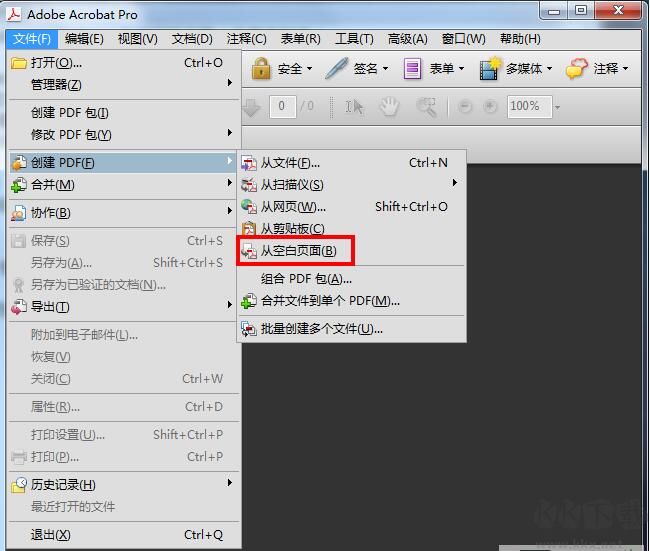This screenshot has width=650, height=551.
Task: Click the blank page icon beside 从空白页面
Action: tap(249, 251)
